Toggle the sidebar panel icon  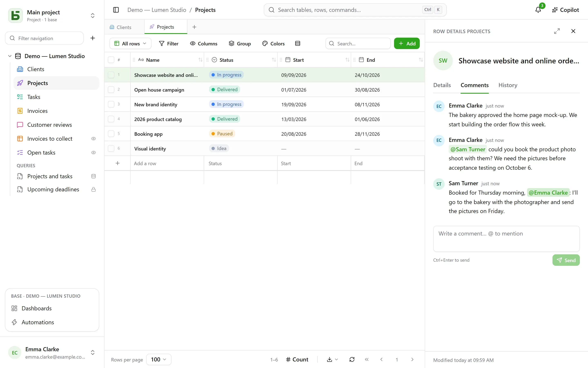pos(116,10)
